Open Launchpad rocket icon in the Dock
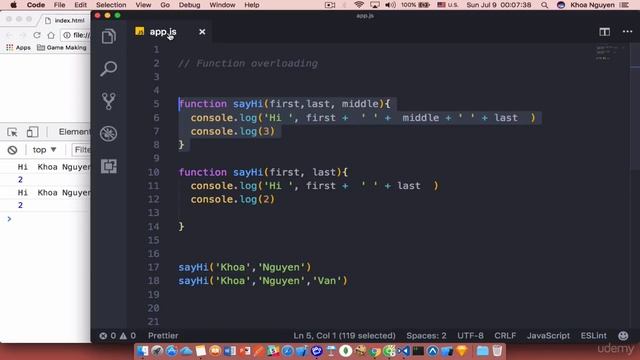 point(157,351)
